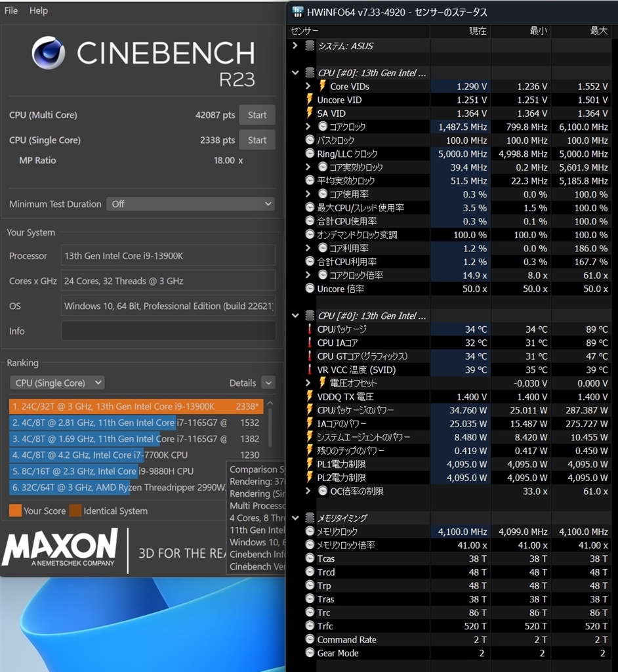The width and height of the screenshot is (618, 672).
Task: Expand the Core VIDs row
Action: click(x=308, y=86)
